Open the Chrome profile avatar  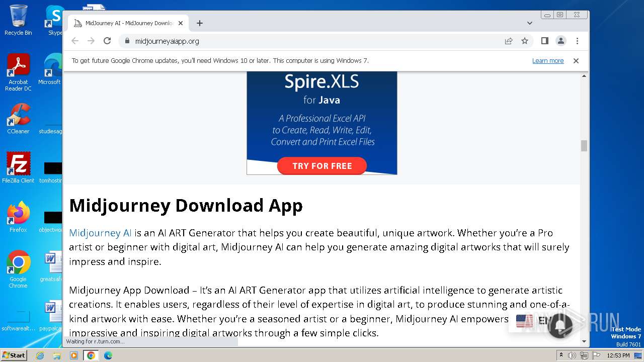pyautogui.click(x=561, y=41)
